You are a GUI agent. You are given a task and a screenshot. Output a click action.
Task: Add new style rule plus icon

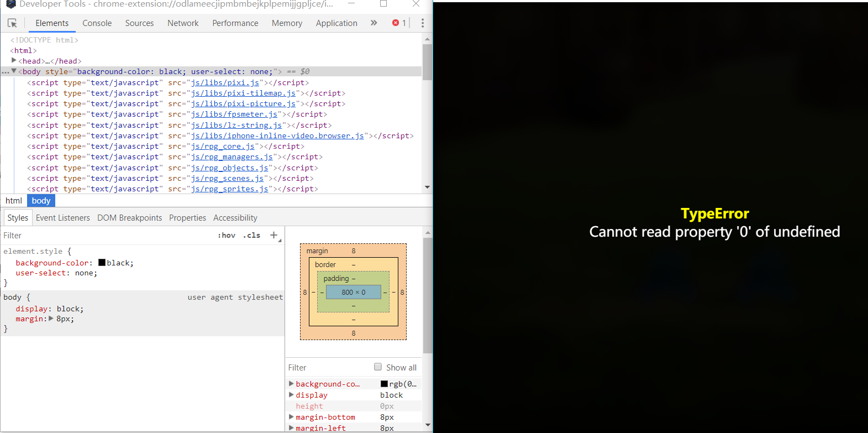tap(273, 235)
